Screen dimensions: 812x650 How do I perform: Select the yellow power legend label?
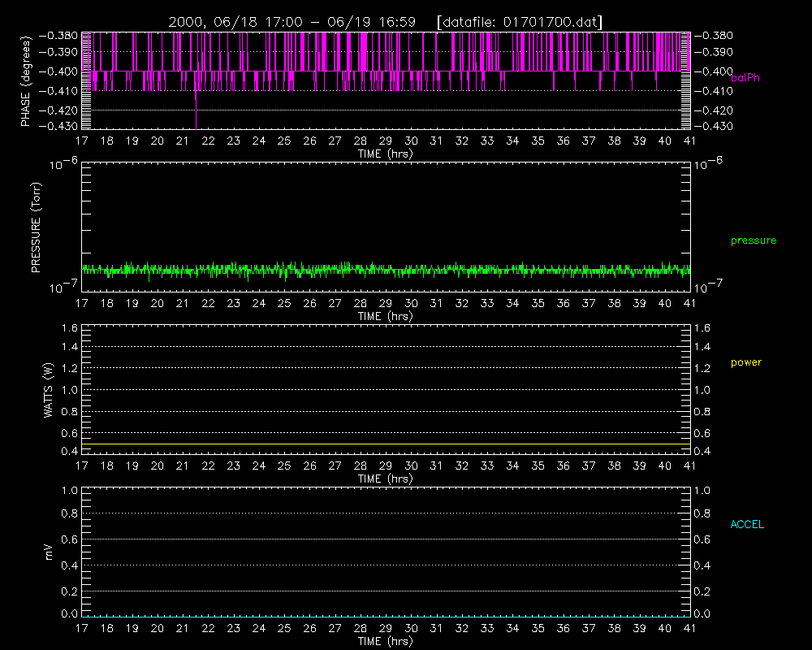[x=745, y=362]
